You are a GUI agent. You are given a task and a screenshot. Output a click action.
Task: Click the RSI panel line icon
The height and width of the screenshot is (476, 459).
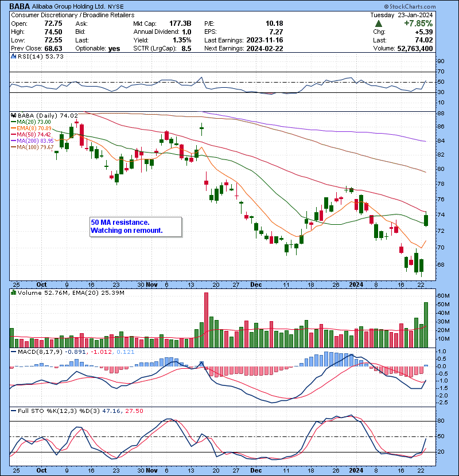pos(13,56)
